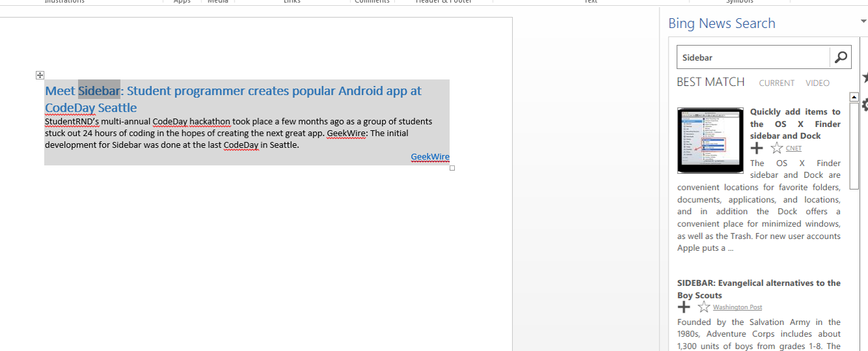Open the Bing News Search pane options arrow
The height and width of the screenshot is (351, 868).
[x=863, y=22]
